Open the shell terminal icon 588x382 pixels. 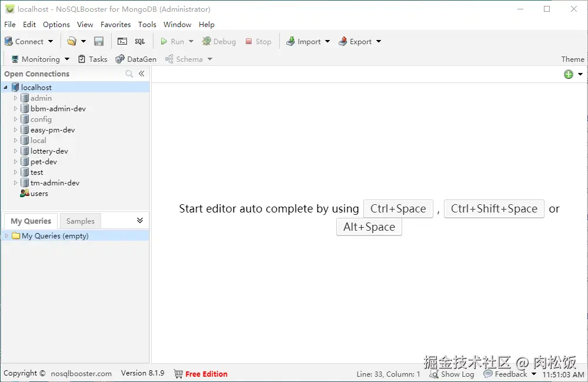pyautogui.click(x=122, y=41)
